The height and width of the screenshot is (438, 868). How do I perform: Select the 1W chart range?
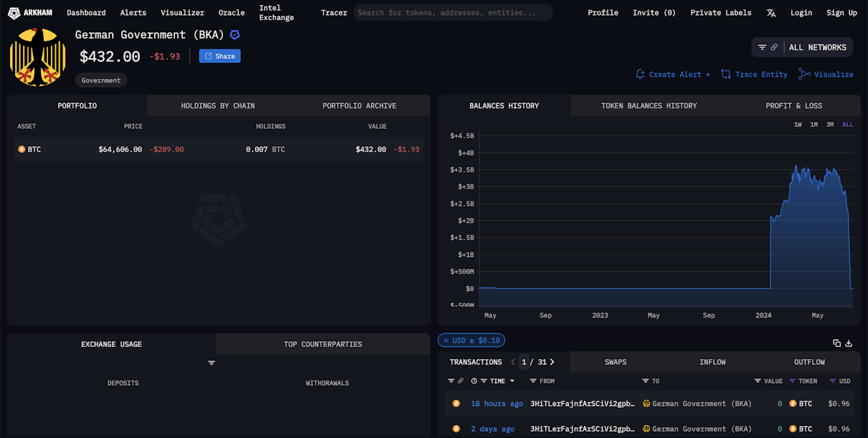[x=798, y=125]
